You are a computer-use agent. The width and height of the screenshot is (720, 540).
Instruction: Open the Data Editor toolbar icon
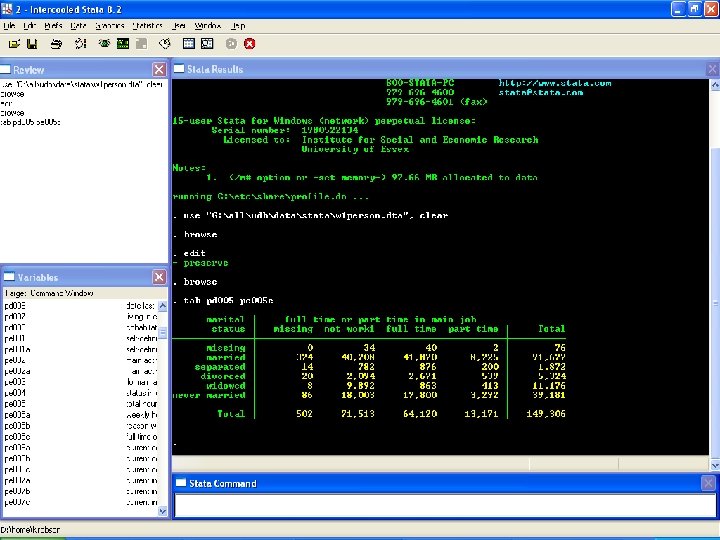189,44
